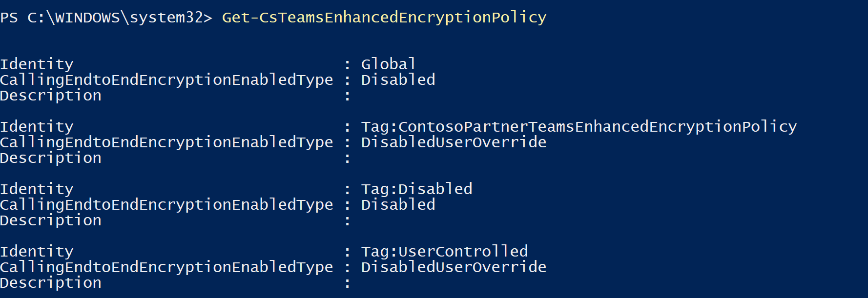Click the second Description label
868x298 pixels.
51,158
